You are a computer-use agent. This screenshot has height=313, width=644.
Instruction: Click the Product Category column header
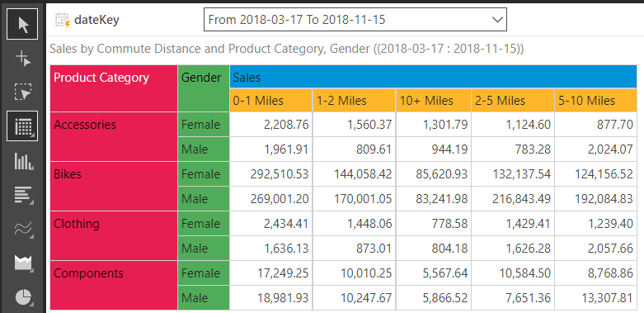tap(114, 88)
